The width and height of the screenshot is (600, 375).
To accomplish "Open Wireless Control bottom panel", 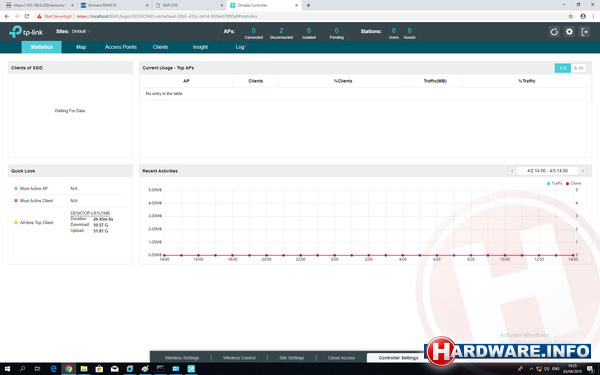I will pos(239,358).
